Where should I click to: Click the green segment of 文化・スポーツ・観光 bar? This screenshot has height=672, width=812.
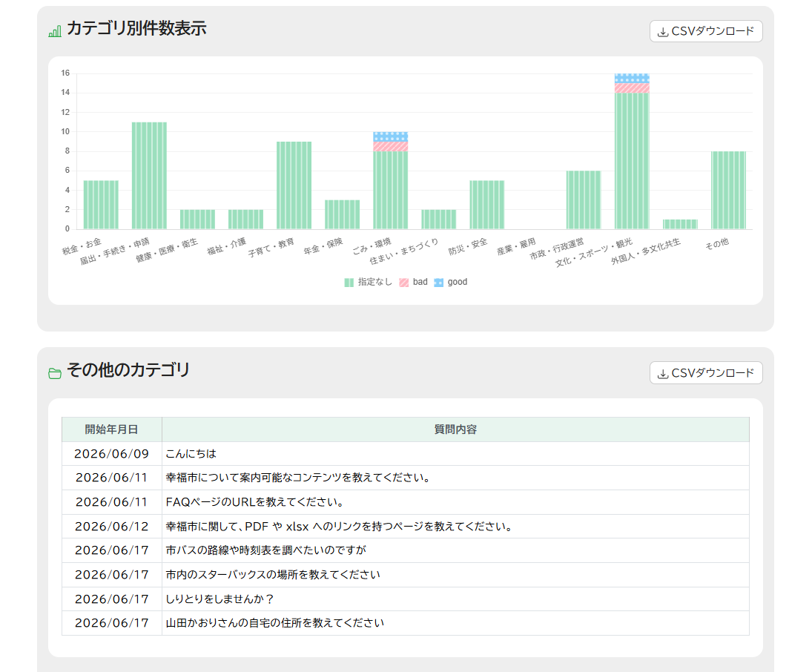pos(632,161)
